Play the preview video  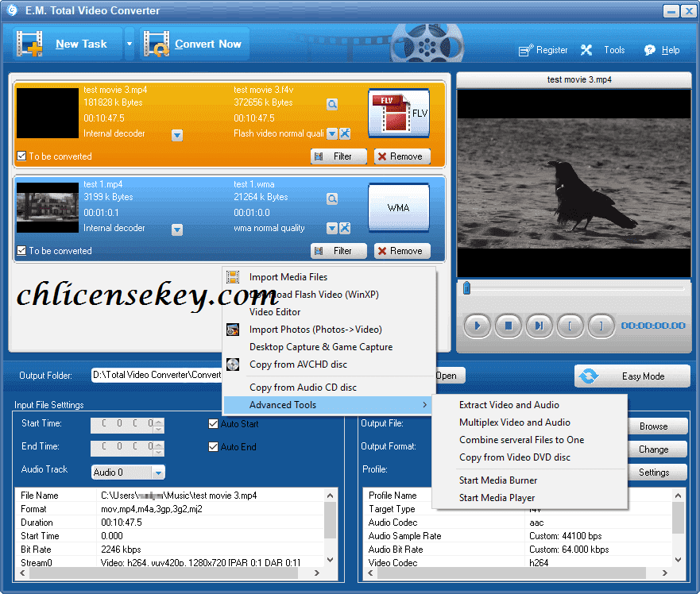pos(478,326)
